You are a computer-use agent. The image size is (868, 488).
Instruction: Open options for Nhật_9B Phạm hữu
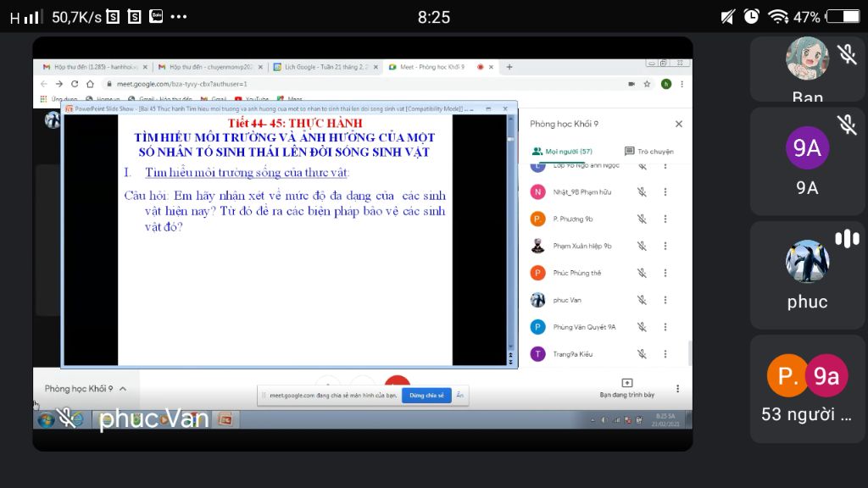click(665, 192)
